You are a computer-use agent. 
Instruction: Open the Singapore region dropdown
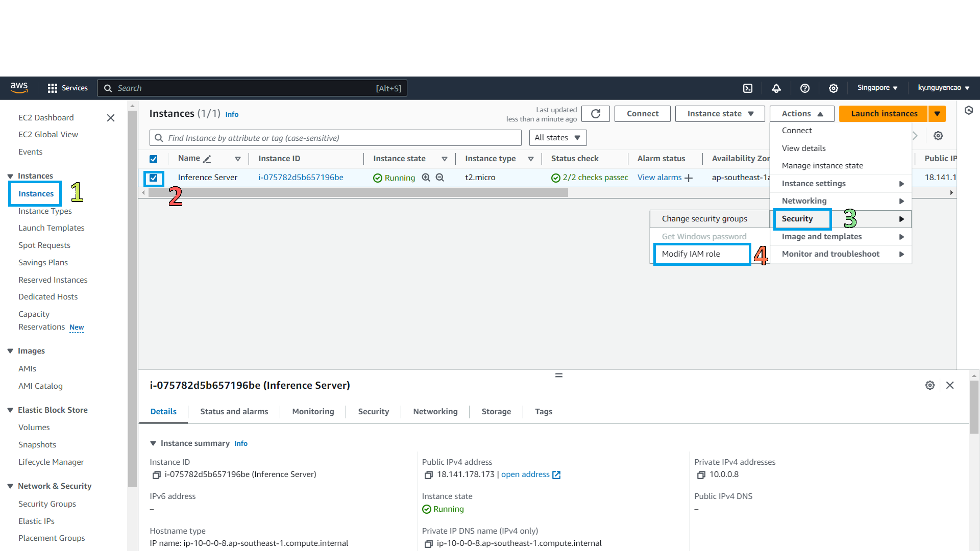click(x=877, y=88)
